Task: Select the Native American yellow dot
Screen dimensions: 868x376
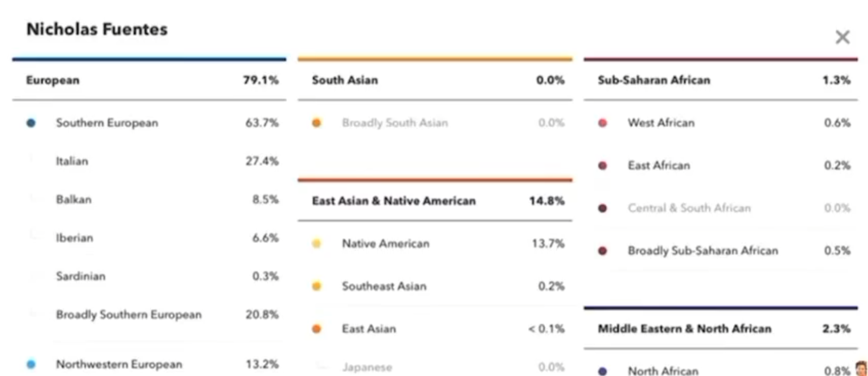Action: coord(317,244)
